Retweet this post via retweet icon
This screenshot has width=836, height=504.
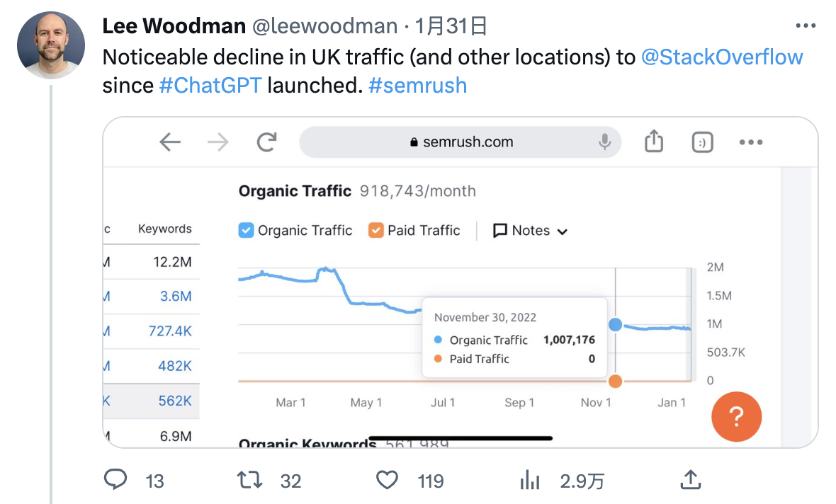click(x=249, y=481)
